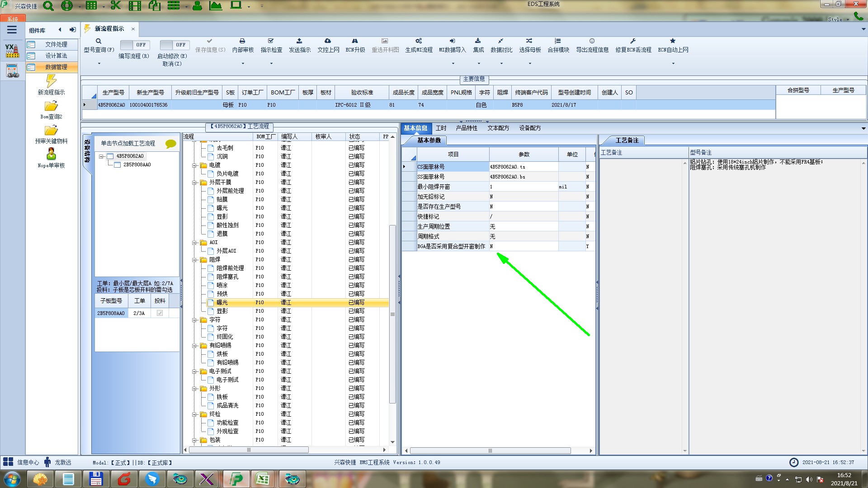Screen dimensions: 868x488
Task: Click 导出流程信息 smiley icon
Action: pyautogui.click(x=592, y=41)
